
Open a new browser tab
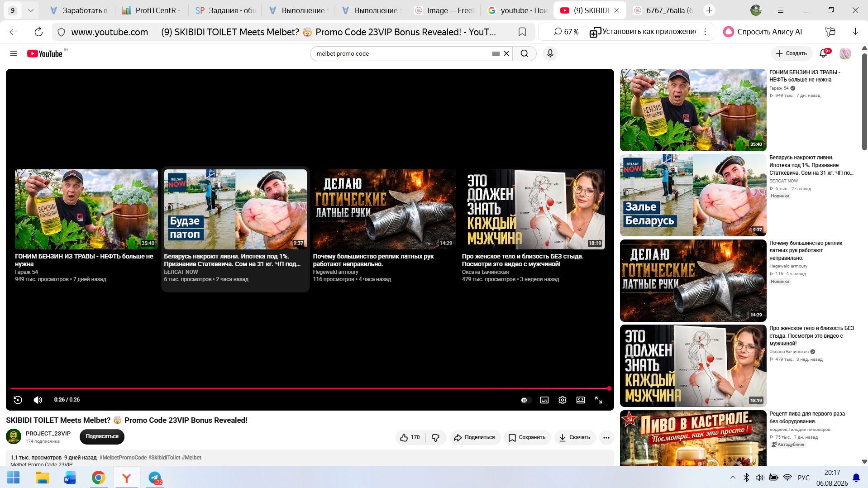click(709, 10)
